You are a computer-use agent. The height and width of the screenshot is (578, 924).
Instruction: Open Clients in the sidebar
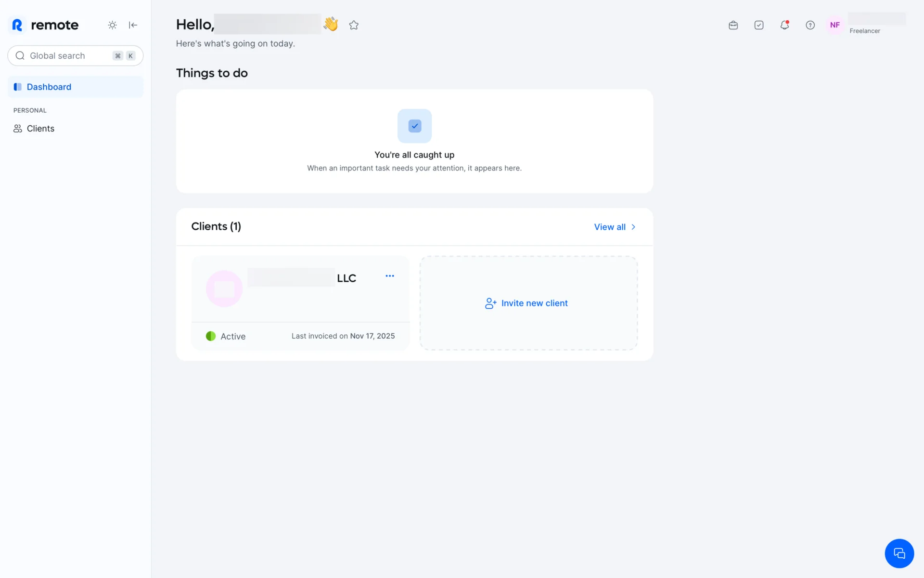(x=40, y=129)
